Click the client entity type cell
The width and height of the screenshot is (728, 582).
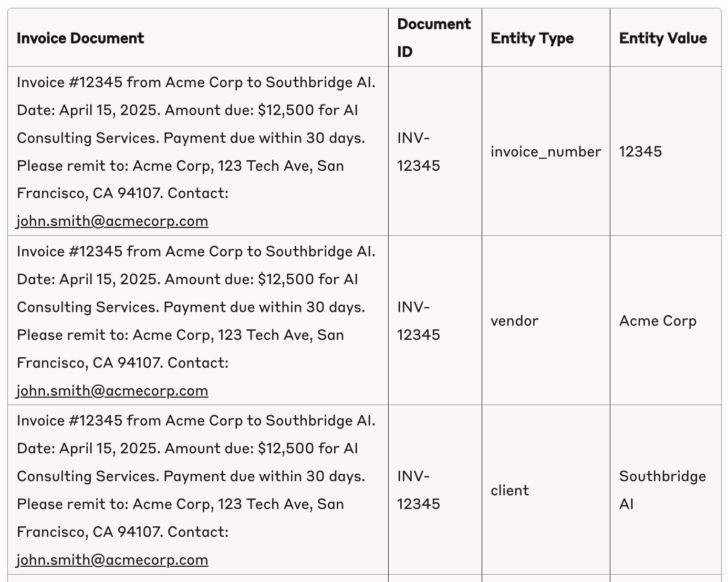tap(509, 491)
